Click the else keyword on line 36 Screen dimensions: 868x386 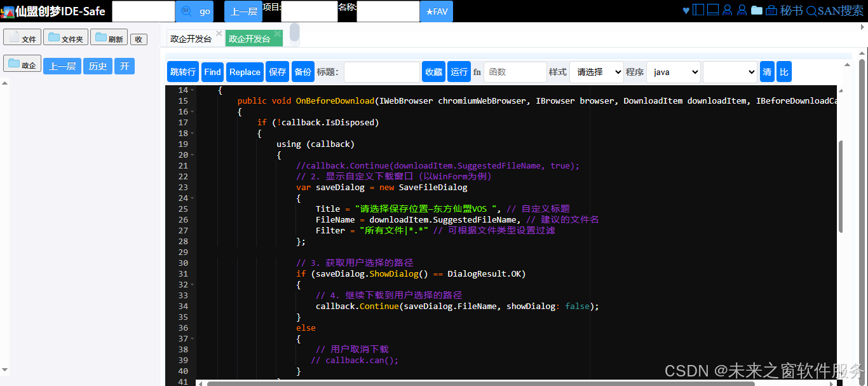pos(306,328)
